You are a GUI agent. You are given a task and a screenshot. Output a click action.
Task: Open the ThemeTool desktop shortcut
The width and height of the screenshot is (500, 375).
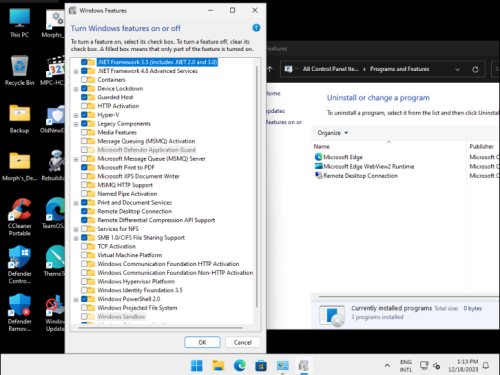[x=54, y=261]
